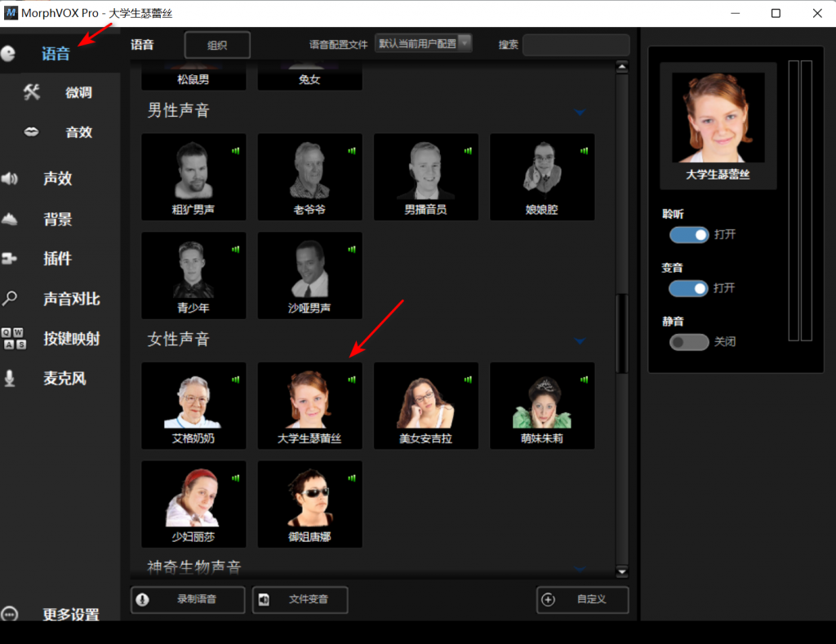836x644 pixels.
Task: Click the 音效 lips icon
Action: point(32,131)
